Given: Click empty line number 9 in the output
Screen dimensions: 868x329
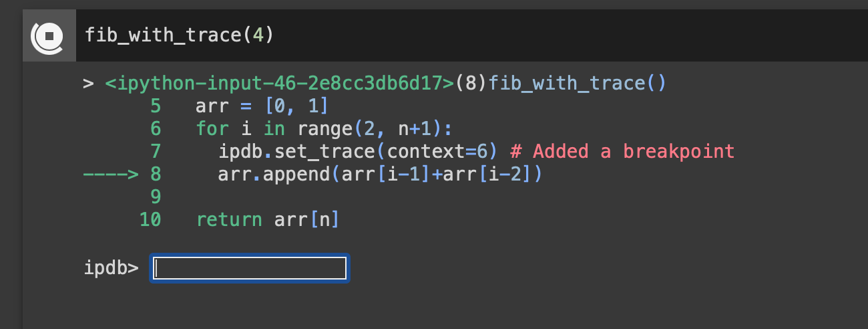Looking at the screenshot, I should 156,197.
